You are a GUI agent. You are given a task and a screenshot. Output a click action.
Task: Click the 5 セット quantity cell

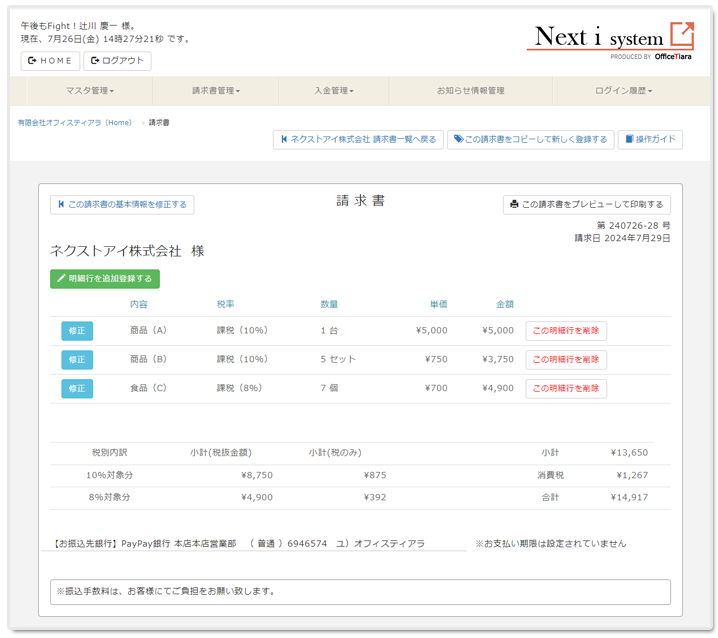point(338,360)
